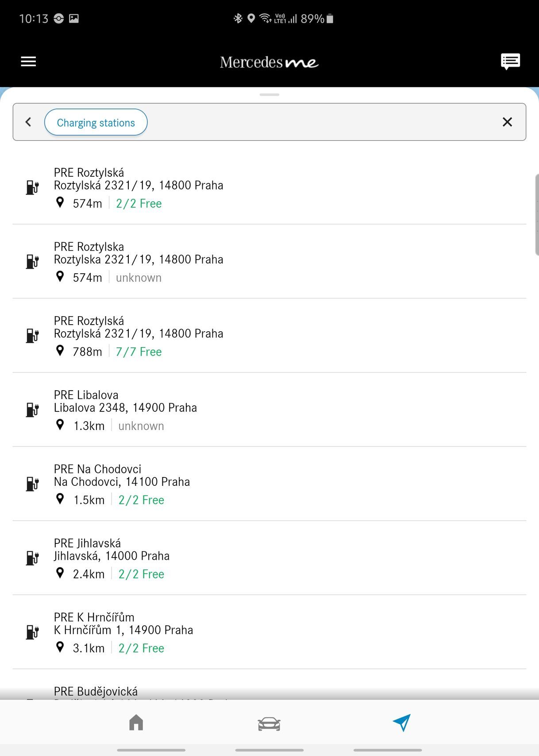Switch to the vehicle tab

tap(269, 723)
